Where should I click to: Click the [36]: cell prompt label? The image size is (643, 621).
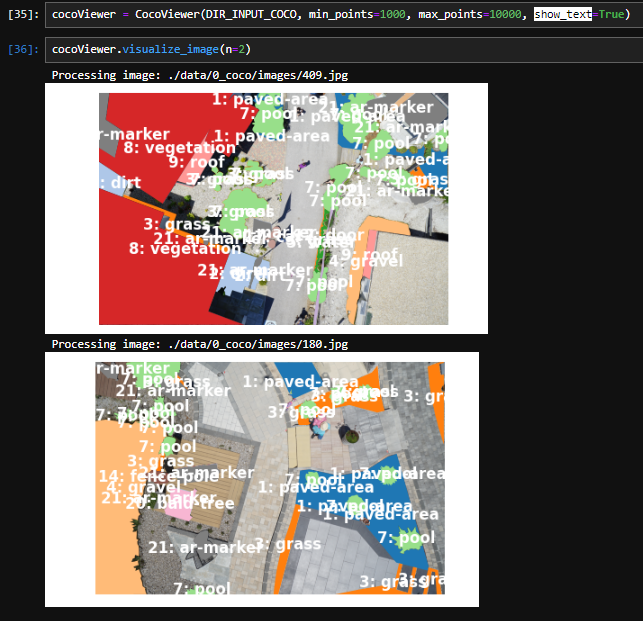point(23,50)
